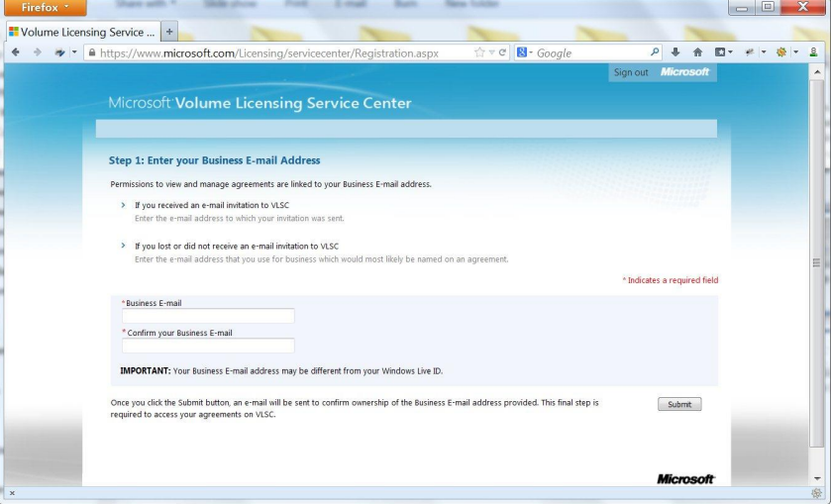Click the Confirm your Business E-mail field
The height and width of the screenshot is (504, 831).
(208, 346)
